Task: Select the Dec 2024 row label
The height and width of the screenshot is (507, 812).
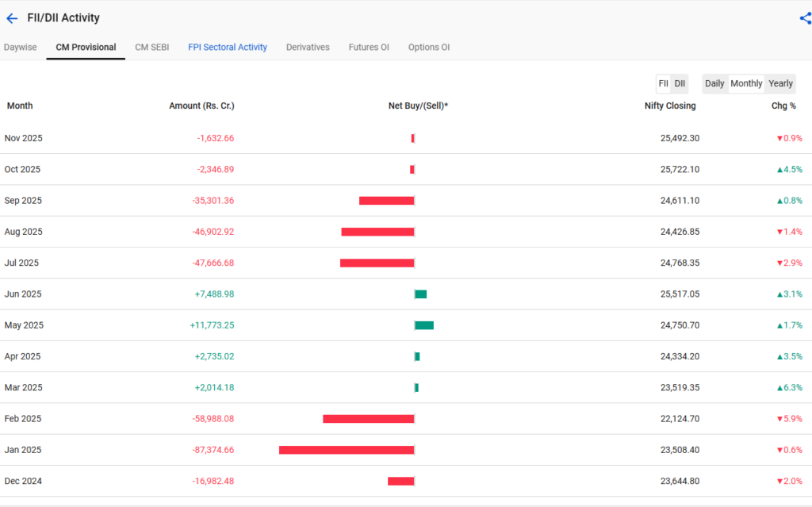Action: 23,481
